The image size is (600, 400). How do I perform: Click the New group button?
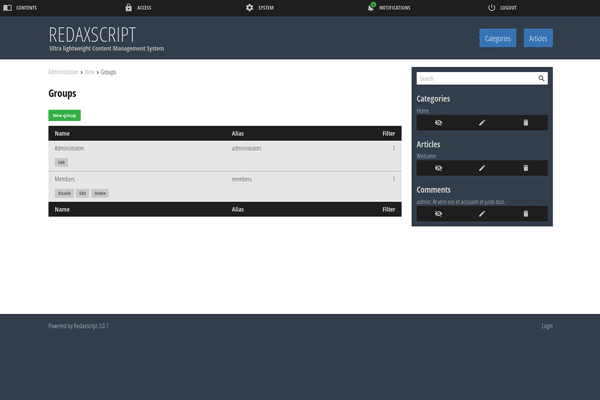coord(64,115)
